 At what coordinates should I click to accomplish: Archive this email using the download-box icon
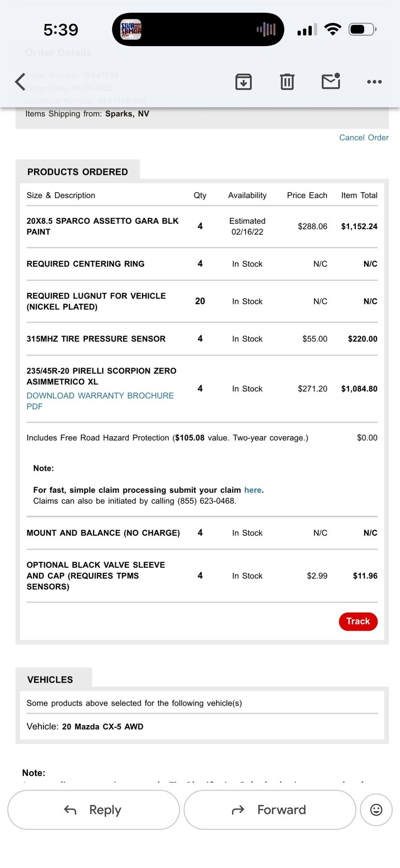pyautogui.click(x=243, y=82)
